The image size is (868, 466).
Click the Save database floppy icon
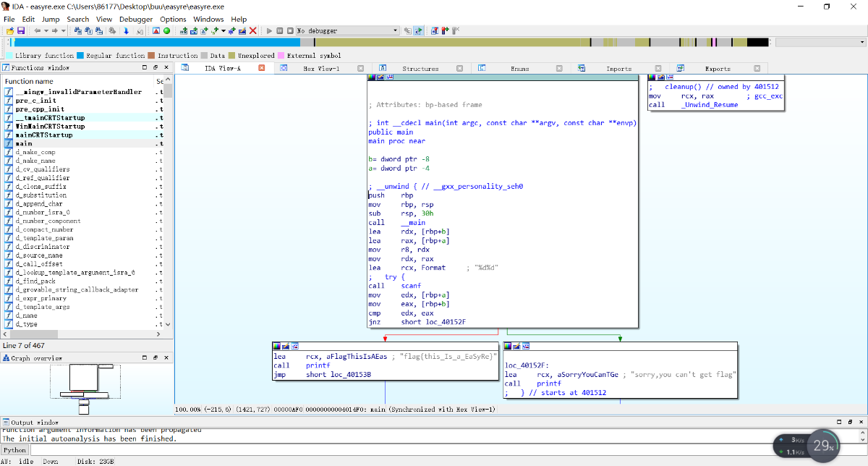21,31
